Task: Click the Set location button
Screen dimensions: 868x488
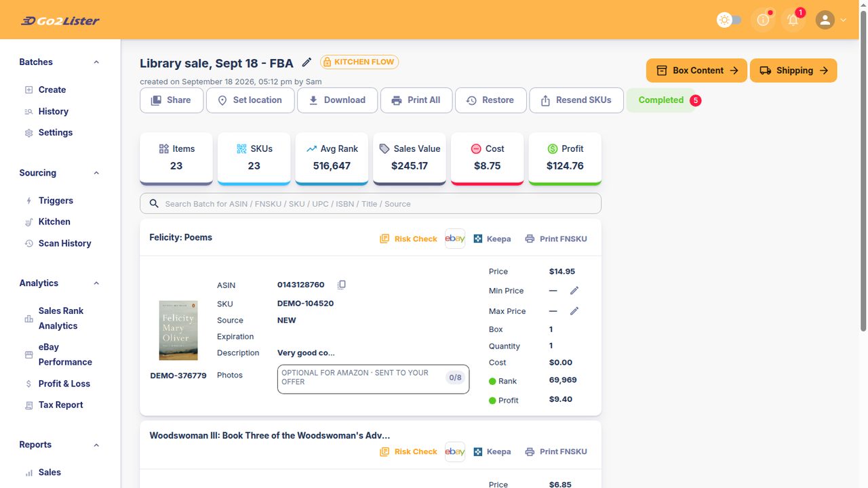Action: (250, 100)
